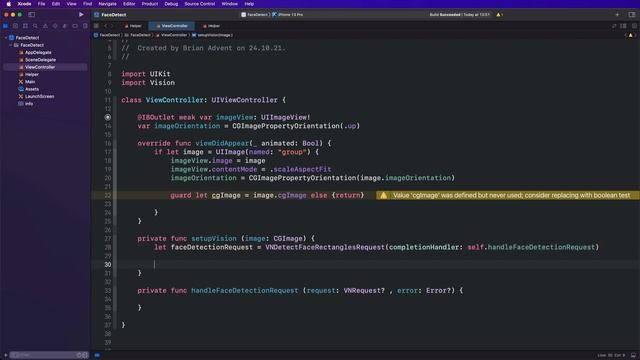Image resolution: width=640 pixels, height=360 pixels.
Task: Open the Find navigator magnifier icon
Action: click(x=35, y=26)
